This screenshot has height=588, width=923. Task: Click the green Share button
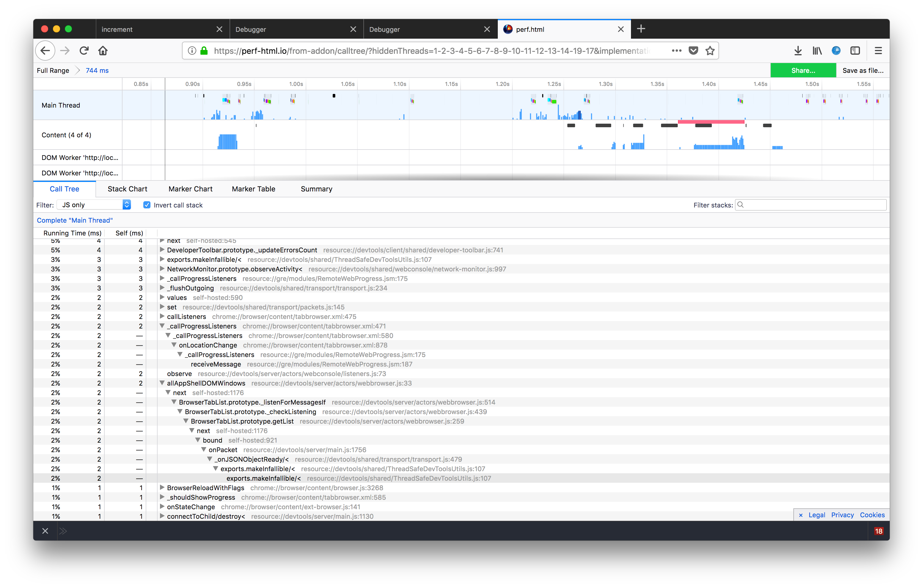[x=803, y=70]
